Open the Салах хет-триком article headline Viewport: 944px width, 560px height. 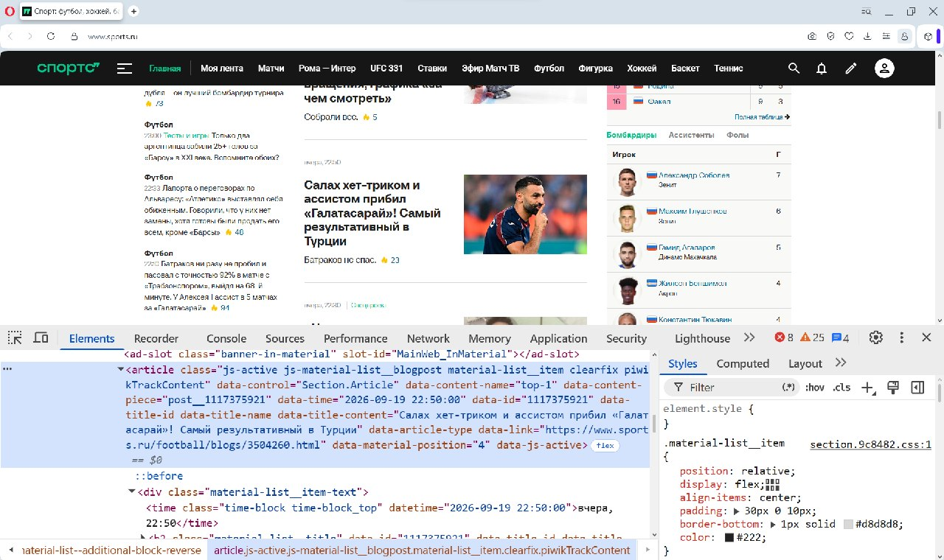pyautogui.click(x=372, y=213)
